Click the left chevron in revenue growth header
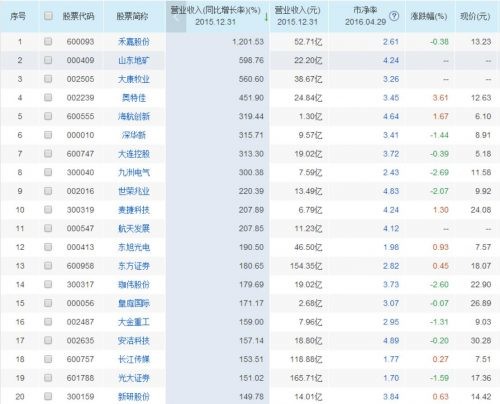This screenshot has height=404, width=500. tap(176, 17)
